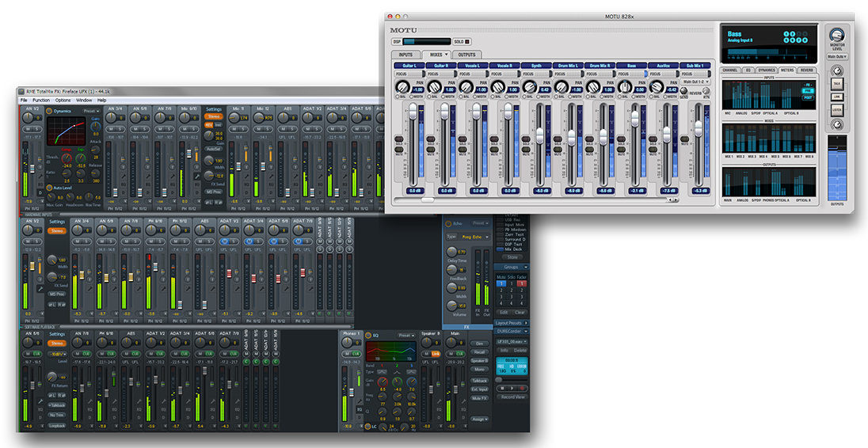Viewport: 868px width, 448px height.
Task: Open the EQ Preset dropdown
Action: [406, 335]
